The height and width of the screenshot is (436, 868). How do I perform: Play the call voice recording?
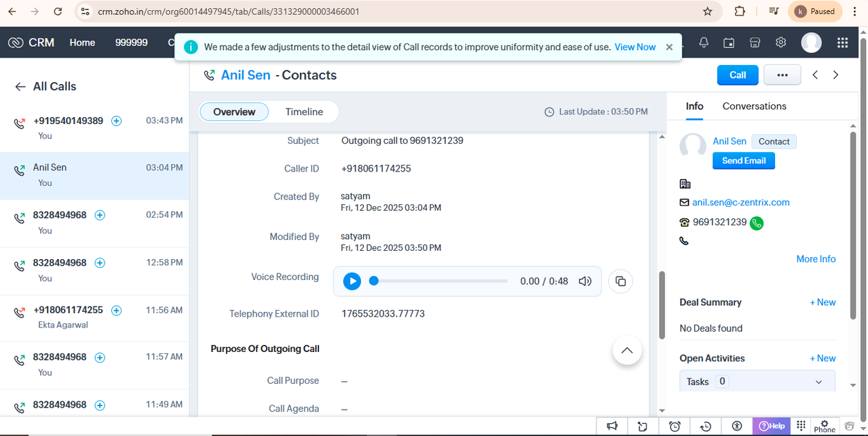pos(352,281)
